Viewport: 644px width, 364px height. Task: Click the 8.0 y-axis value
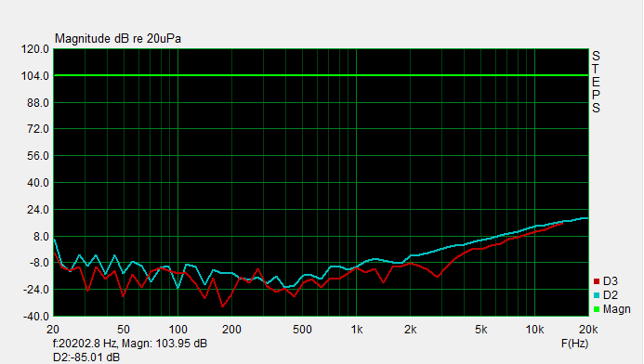coord(41,237)
